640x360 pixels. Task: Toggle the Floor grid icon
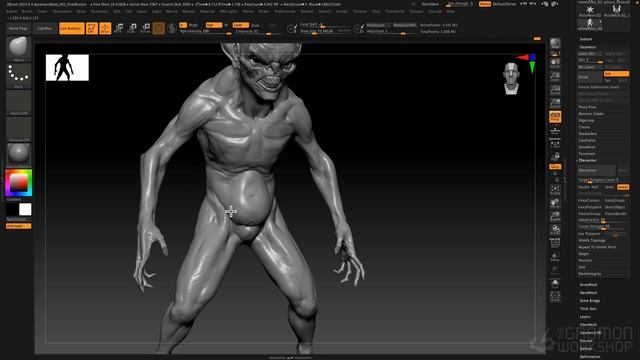click(555, 131)
